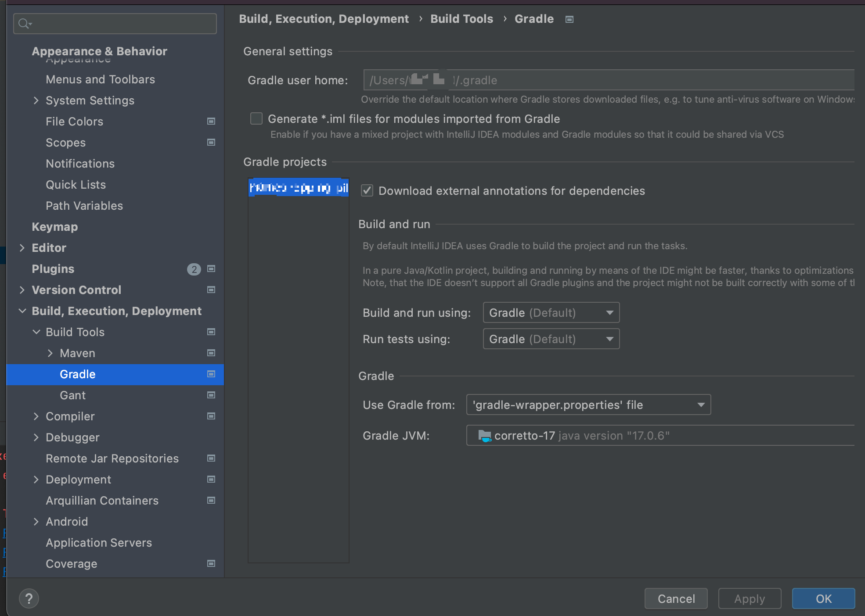Click project-level icon beside Maven
865x616 pixels.
pyautogui.click(x=211, y=353)
